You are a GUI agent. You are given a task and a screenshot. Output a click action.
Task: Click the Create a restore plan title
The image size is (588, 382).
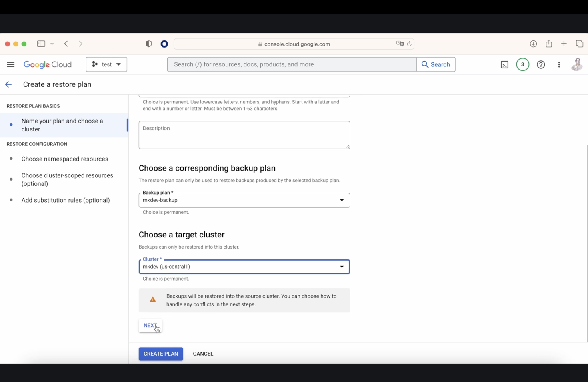[x=57, y=84]
